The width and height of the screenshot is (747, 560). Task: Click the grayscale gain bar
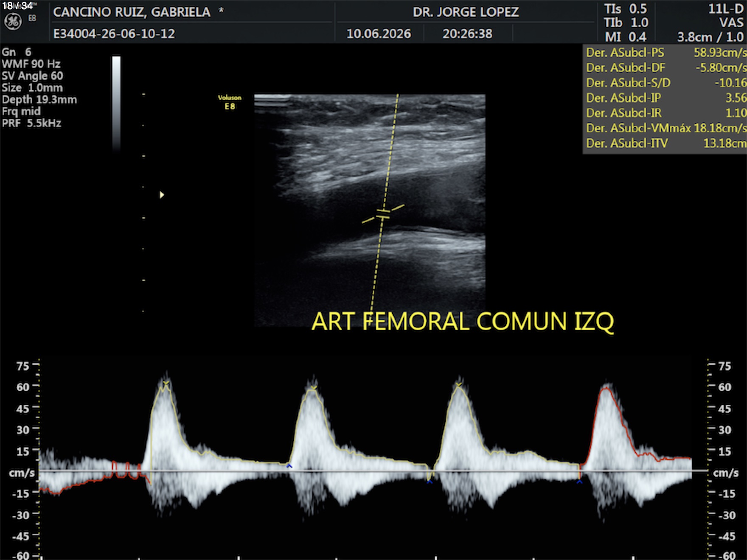coord(116,103)
